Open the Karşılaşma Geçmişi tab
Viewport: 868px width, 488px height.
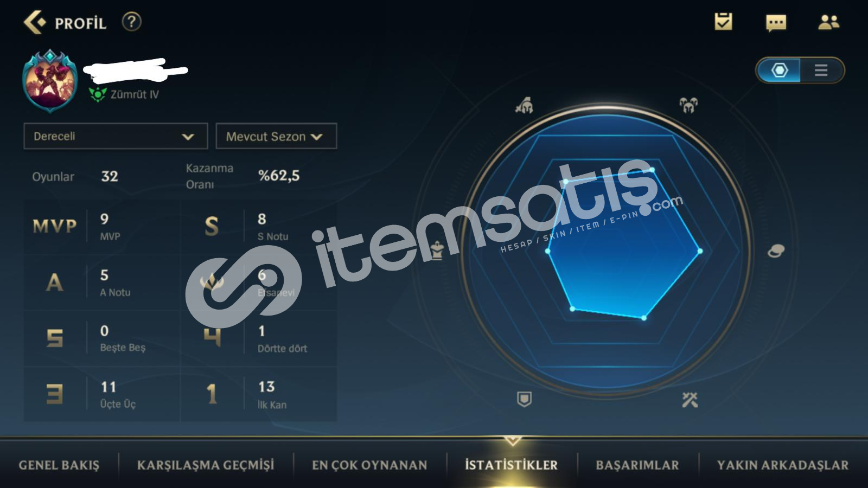[x=206, y=465]
